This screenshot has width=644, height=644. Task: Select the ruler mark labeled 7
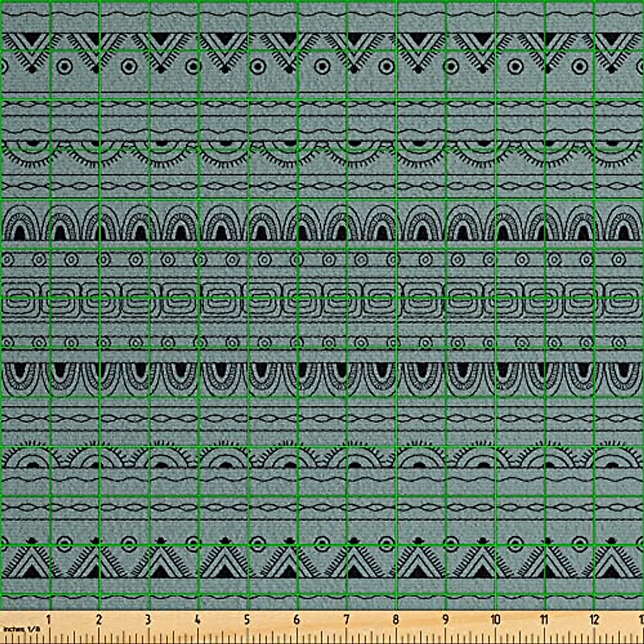[x=346, y=619]
